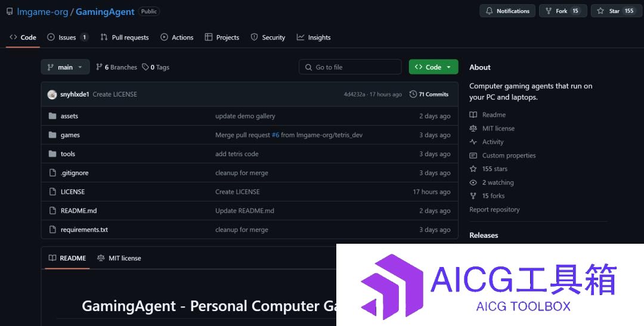Screen dimensions: 644x326
Task: Open the GamingAgent repository name link
Action: [105, 12]
